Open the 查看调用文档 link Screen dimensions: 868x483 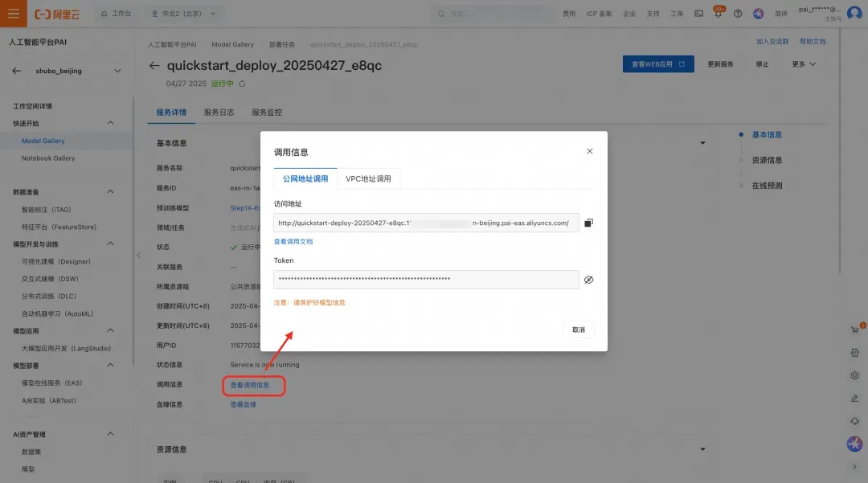tap(293, 242)
